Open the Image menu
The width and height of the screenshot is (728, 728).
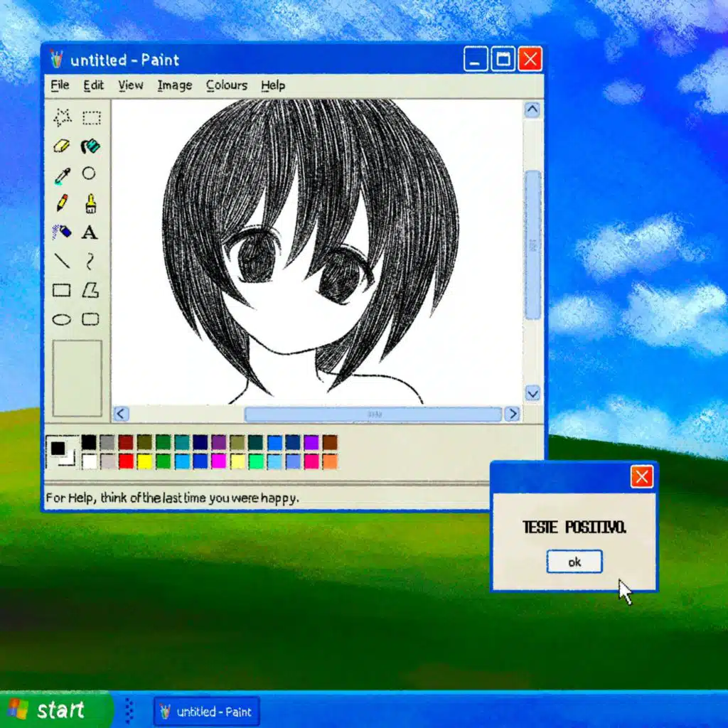pyautogui.click(x=175, y=85)
